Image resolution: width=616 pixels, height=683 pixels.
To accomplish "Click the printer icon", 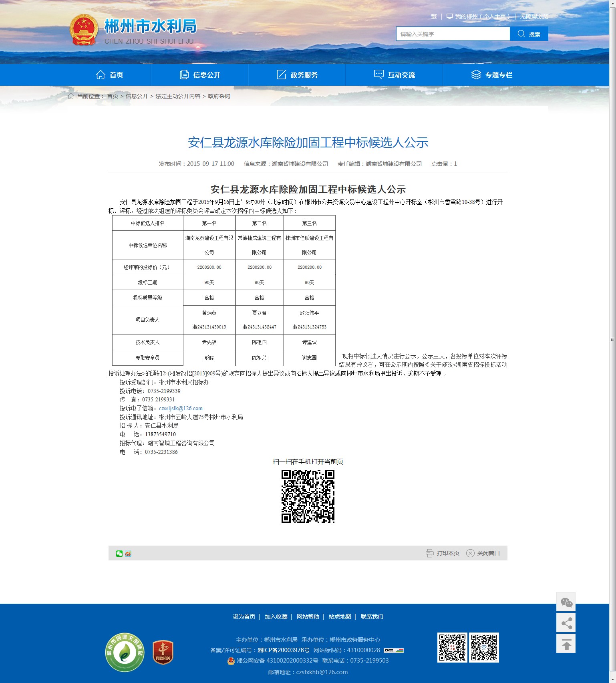I will 429,553.
